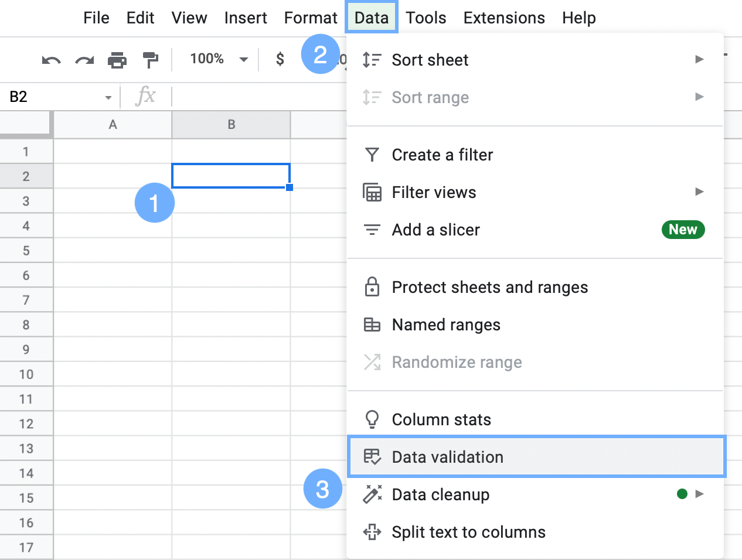Click the lock icon beside Protect sheets

(x=372, y=287)
